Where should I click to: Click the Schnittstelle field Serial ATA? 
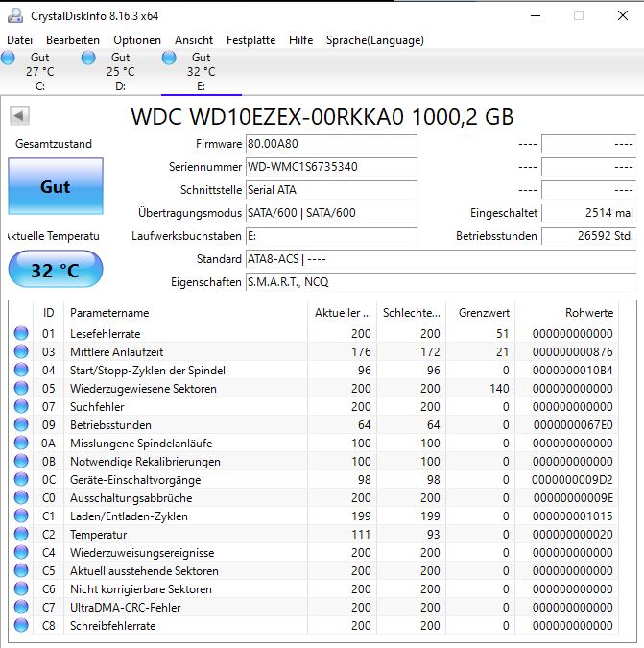[x=331, y=190]
